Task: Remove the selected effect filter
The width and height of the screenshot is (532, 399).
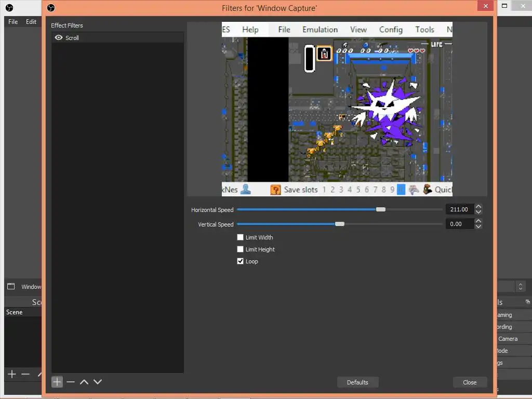Action: (71, 382)
